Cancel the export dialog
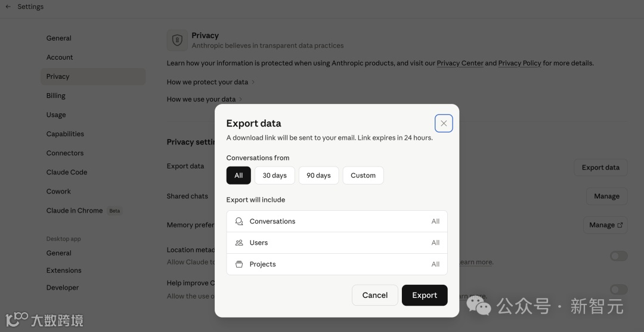 pyautogui.click(x=374, y=295)
